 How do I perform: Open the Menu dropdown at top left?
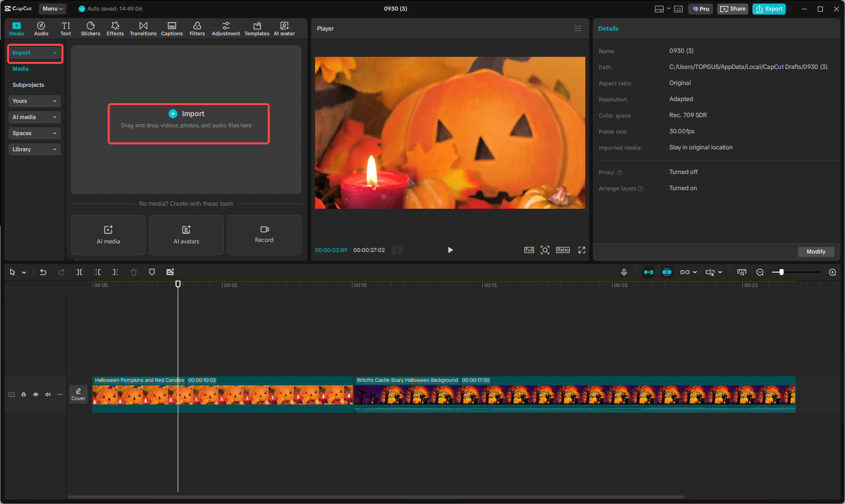pyautogui.click(x=52, y=9)
